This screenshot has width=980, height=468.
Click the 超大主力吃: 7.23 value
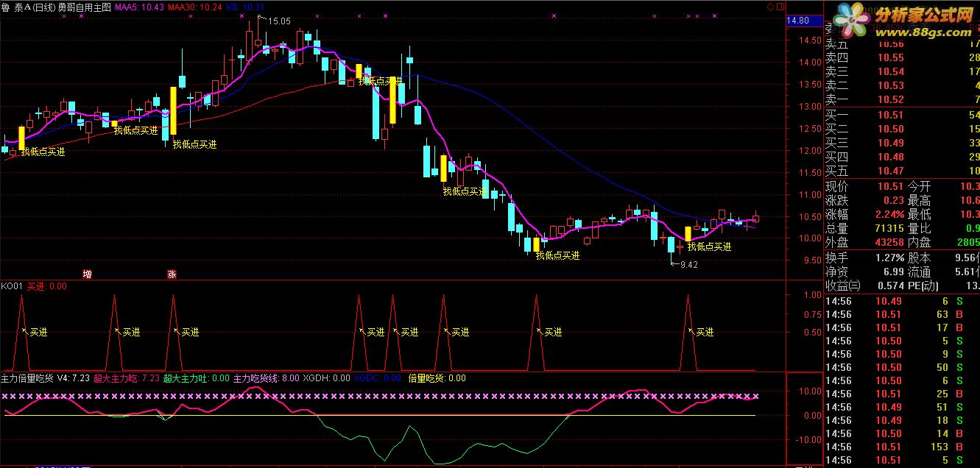tap(126, 378)
